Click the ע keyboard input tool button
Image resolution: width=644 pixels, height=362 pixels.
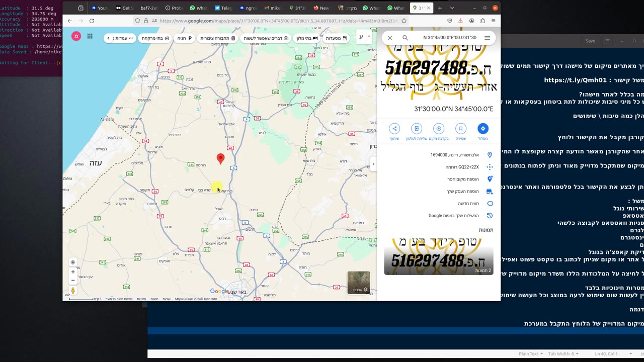[361, 37]
